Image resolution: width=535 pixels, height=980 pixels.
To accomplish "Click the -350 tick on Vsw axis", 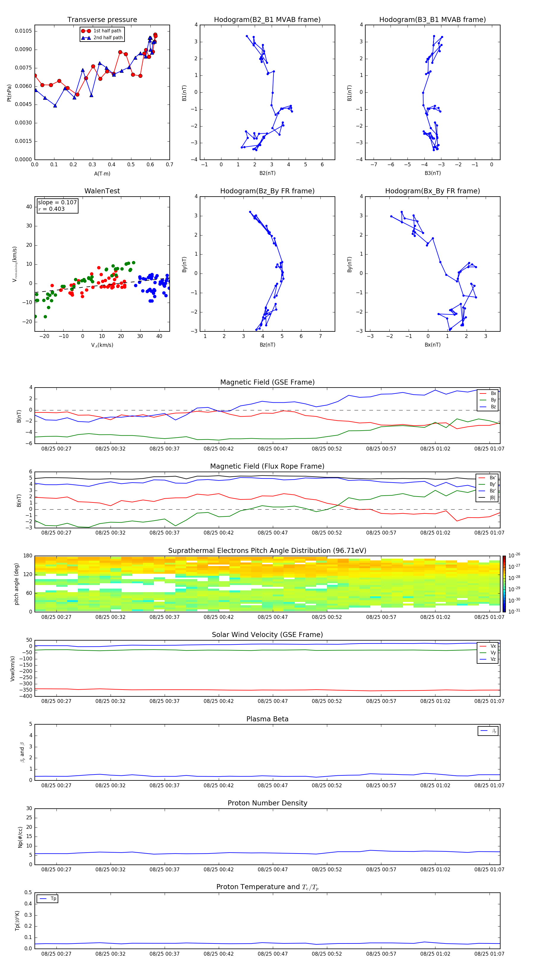I will [x=26, y=690].
